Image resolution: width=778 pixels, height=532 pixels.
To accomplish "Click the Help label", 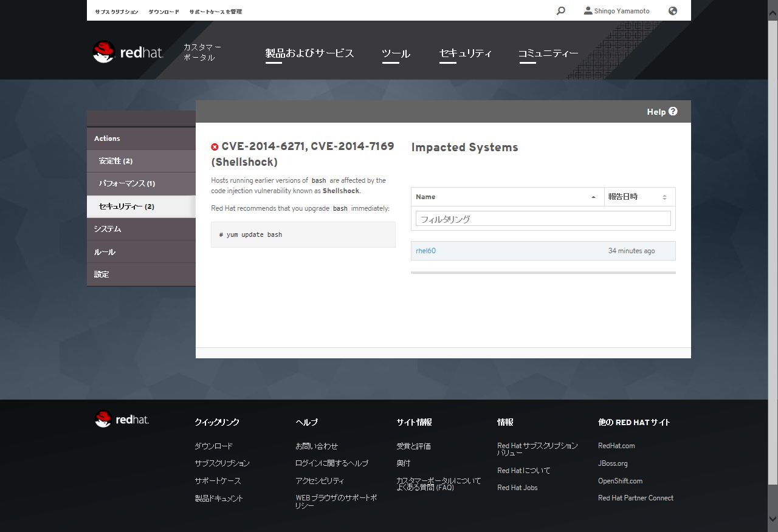I will [x=656, y=112].
